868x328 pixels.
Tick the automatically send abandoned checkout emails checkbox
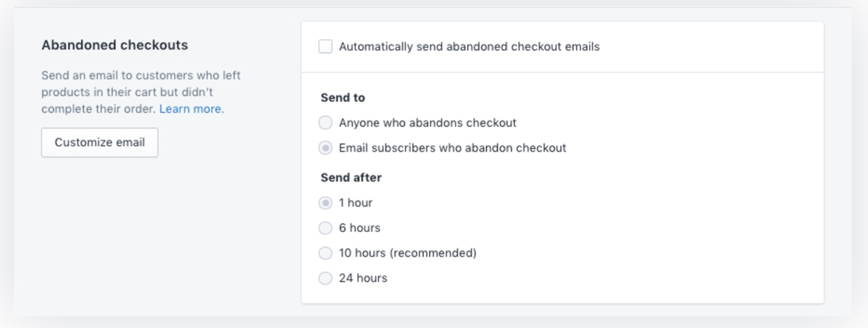click(x=325, y=47)
